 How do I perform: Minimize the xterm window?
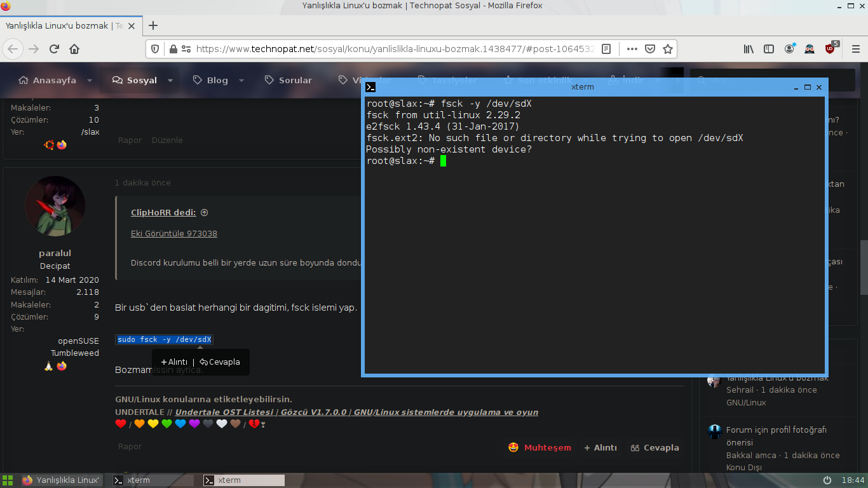(x=797, y=87)
